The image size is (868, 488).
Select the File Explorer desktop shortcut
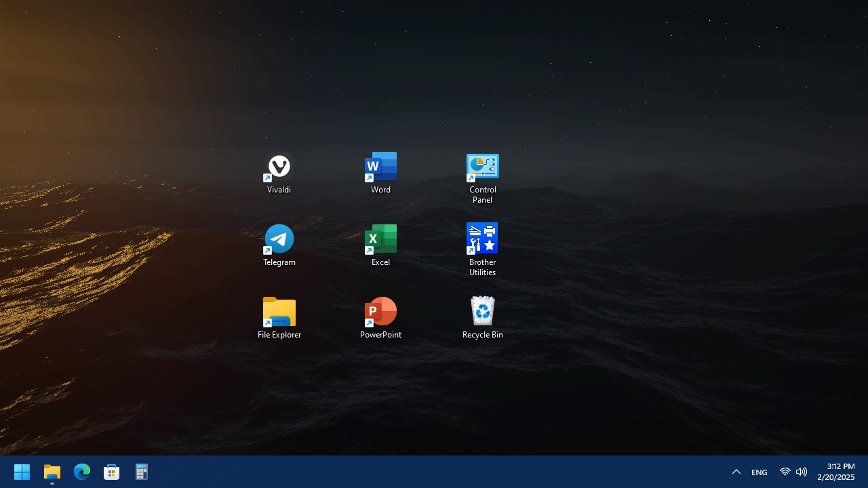tap(279, 318)
